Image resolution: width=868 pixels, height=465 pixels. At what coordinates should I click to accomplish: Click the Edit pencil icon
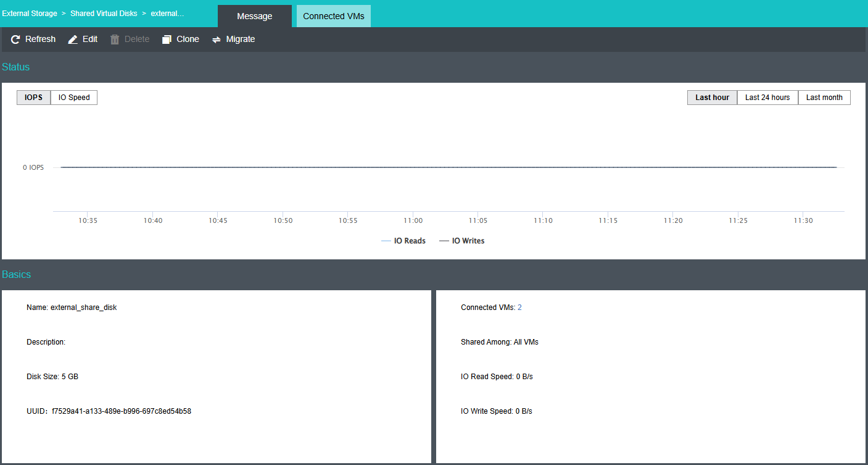[73, 40]
